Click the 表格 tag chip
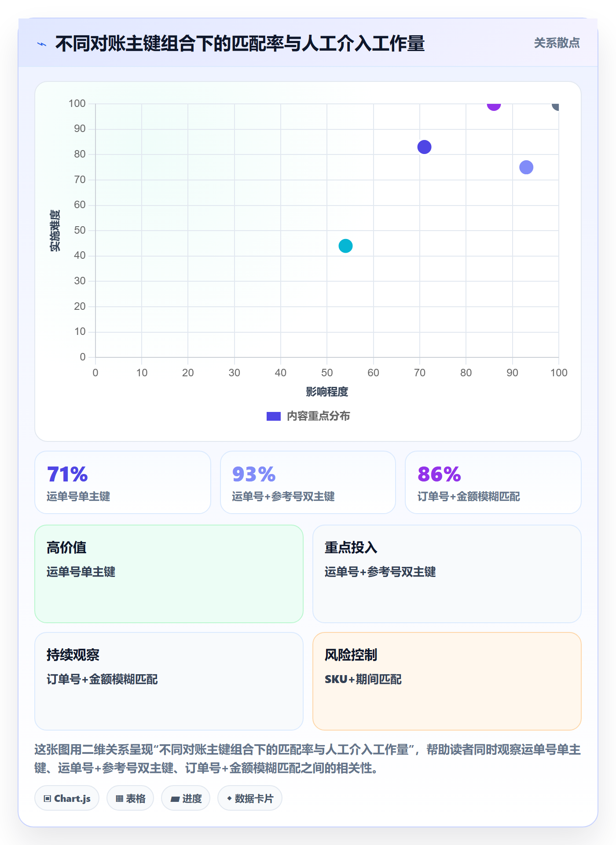The image size is (616, 845). tap(130, 798)
